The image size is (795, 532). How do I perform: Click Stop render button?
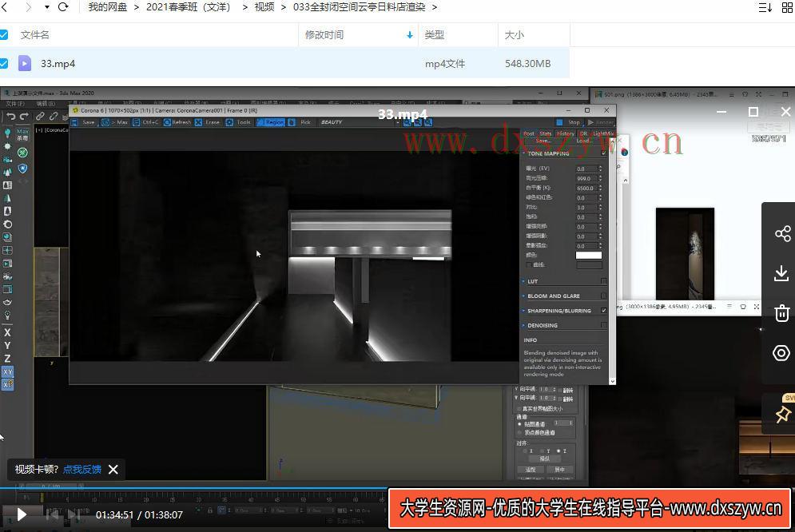click(570, 122)
